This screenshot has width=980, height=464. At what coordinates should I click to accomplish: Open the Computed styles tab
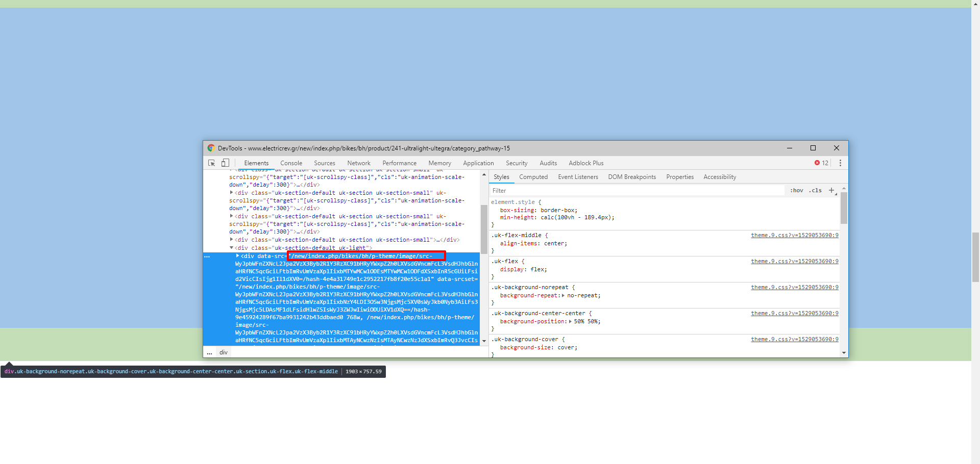click(533, 177)
